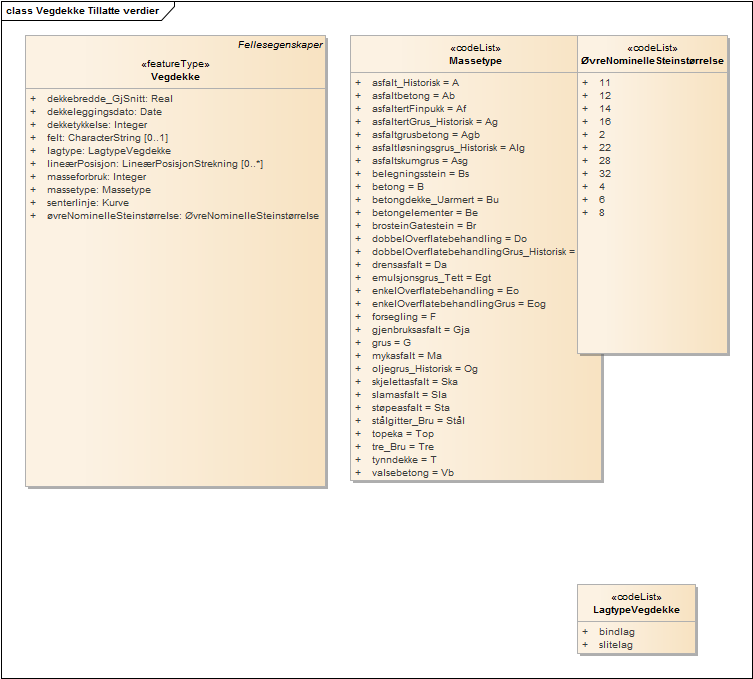
Task: Click the masseforbruk: Integer attribute
Action: (96, 177)
